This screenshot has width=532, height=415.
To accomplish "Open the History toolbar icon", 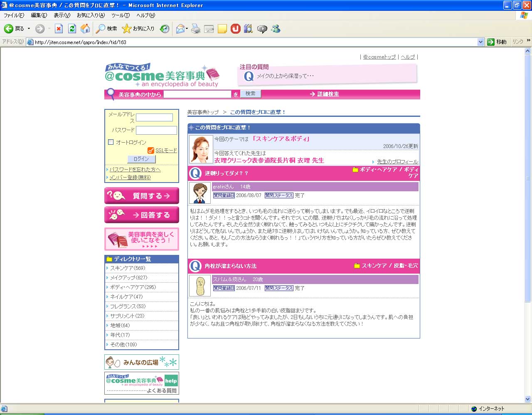I will pyautogui.click(x=165, y=29).
